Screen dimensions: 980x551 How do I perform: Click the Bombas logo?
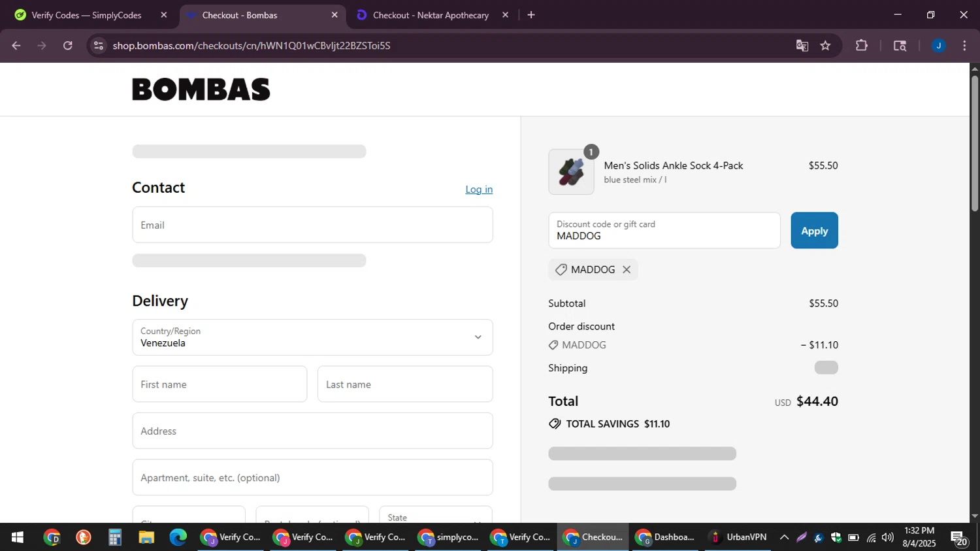[201, 90]
